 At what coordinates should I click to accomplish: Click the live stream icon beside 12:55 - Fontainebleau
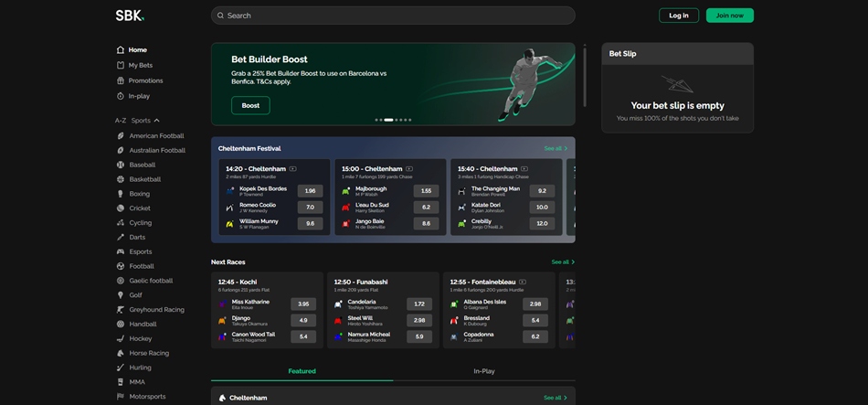pyautogui.click(x=522, y=282)
